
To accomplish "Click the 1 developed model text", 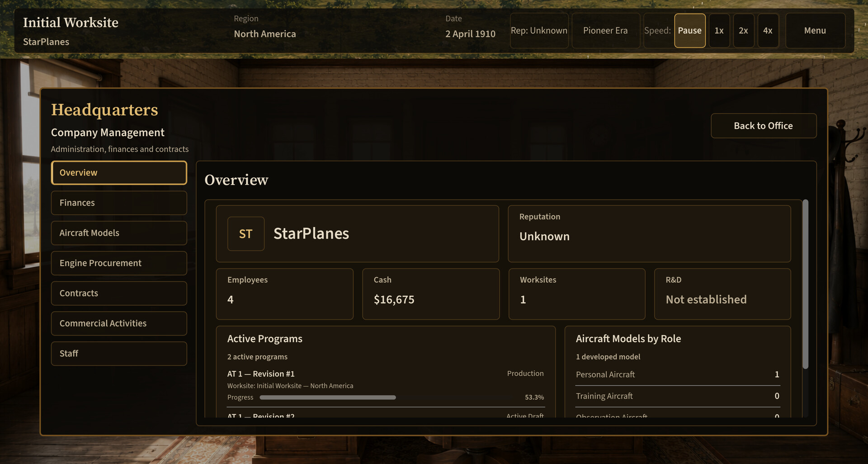I will click(608, 357).
